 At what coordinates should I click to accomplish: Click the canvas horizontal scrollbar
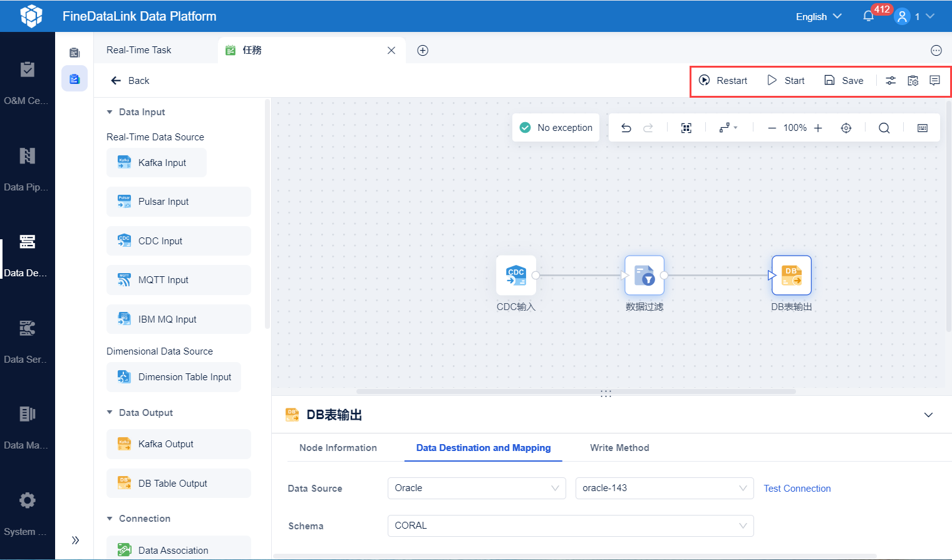pos(576,391)
